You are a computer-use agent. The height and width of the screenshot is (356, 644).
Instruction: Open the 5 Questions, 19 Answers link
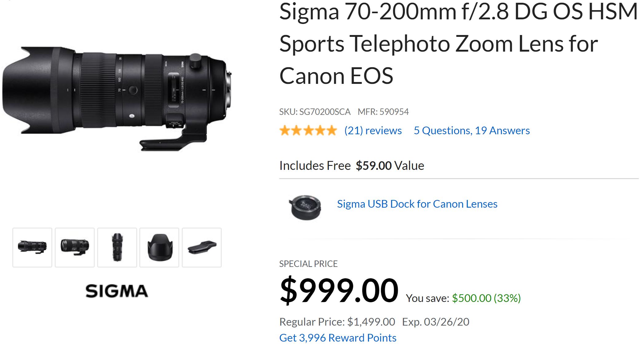[x=471, y=131]
